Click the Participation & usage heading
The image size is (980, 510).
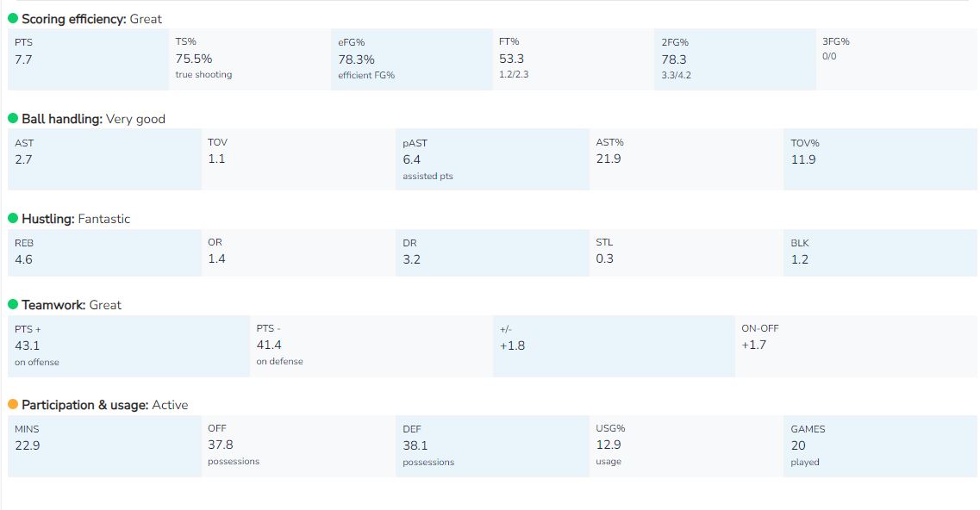(x=104, y=405)
